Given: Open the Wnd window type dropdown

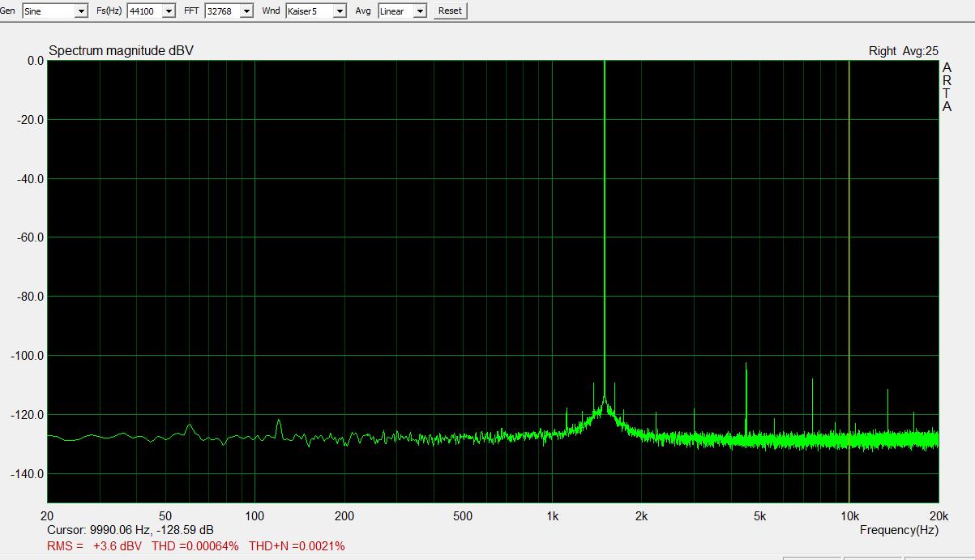Looking at the screenshot, I should pyautogui.click(x=315, y=11).
